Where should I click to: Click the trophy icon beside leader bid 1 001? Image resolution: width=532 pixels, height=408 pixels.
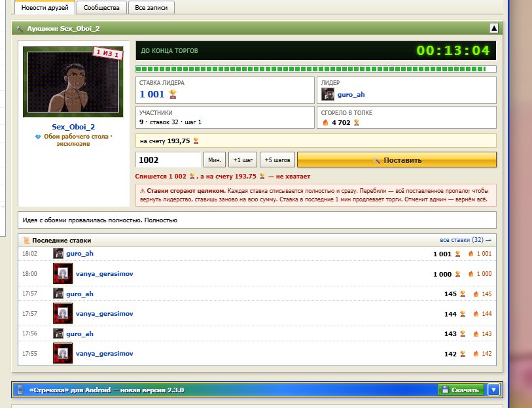(173, 94)
